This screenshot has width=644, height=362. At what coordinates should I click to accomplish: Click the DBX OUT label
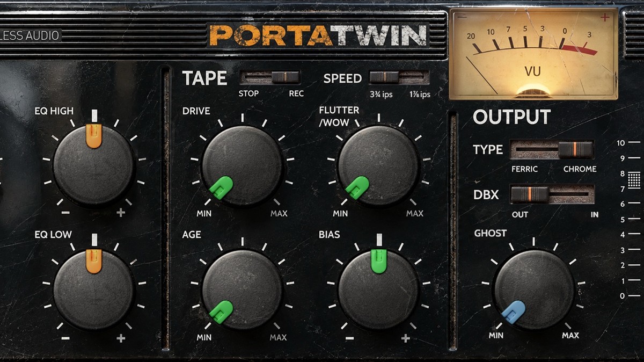click(x=519, y=214)
